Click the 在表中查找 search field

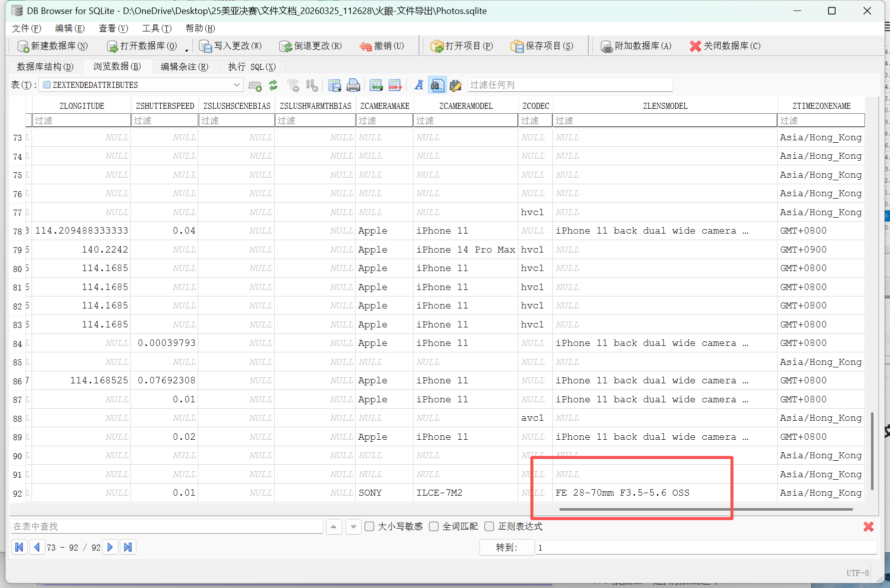[x=167, y=527]
